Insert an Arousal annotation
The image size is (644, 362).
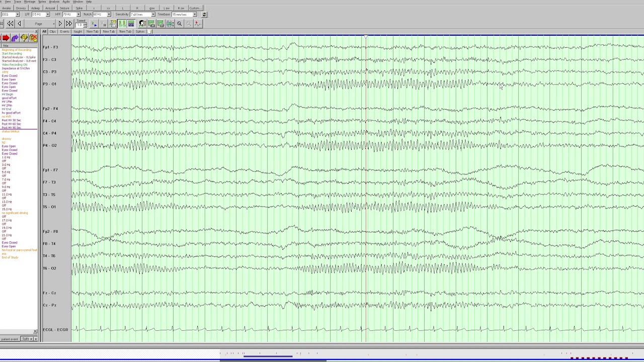pos(50,8)
